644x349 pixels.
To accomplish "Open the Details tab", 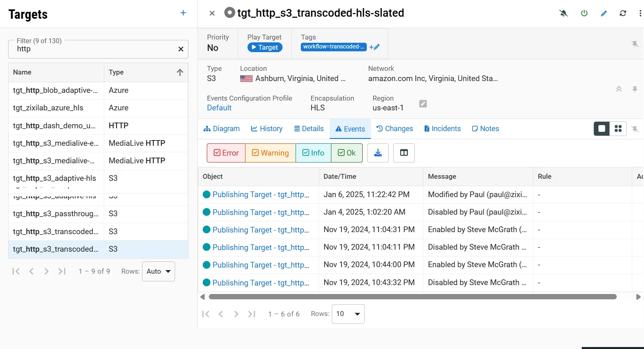I will point(309,129).
